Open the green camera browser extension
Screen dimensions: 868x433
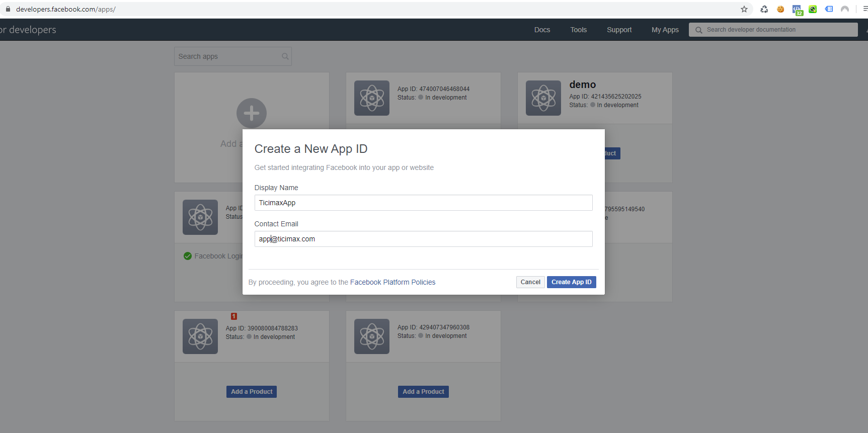[813, 9]
